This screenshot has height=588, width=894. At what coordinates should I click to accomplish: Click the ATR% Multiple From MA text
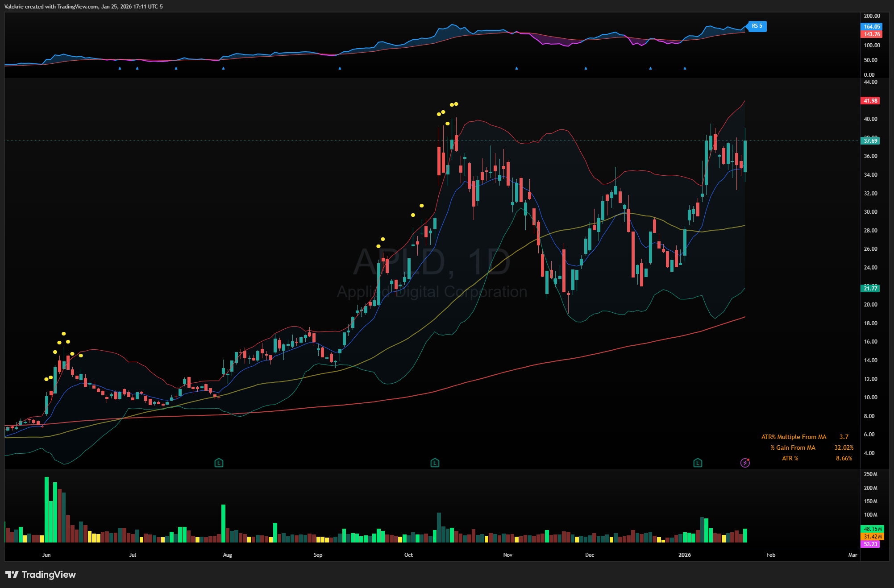point(794,437)
